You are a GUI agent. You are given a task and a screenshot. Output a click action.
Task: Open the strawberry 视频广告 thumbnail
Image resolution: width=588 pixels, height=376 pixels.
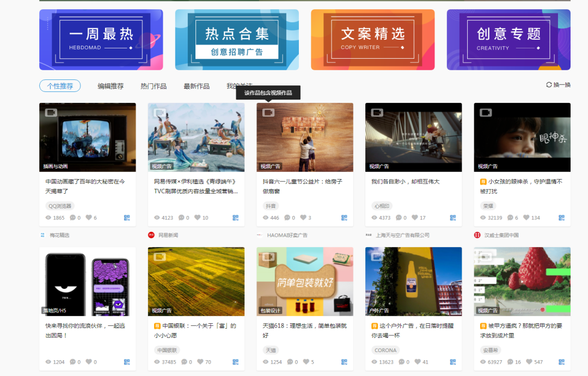[x=522, y=281]
